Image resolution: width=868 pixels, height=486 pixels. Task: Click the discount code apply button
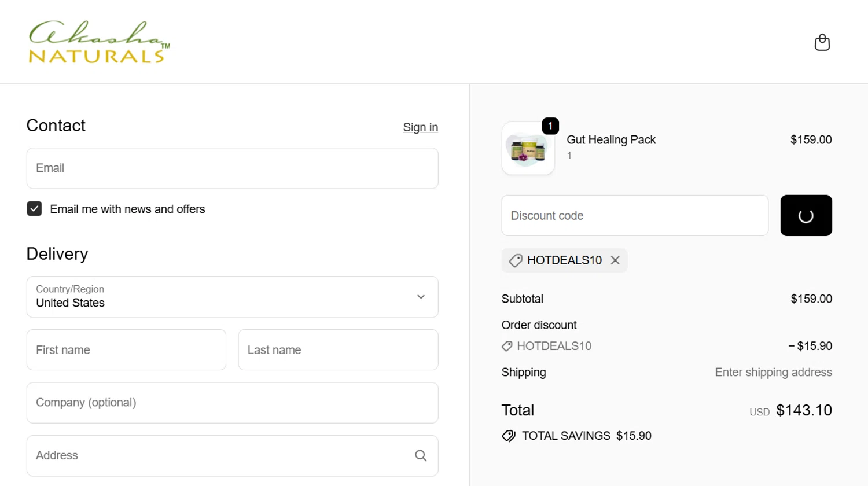(806, 215)
